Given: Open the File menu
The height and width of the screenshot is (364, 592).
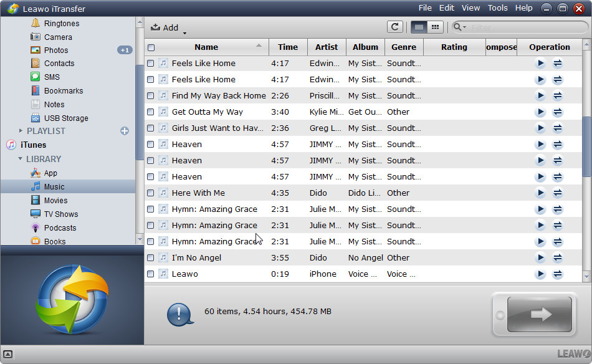Looking at the screenshot, I should click(425, 8).
